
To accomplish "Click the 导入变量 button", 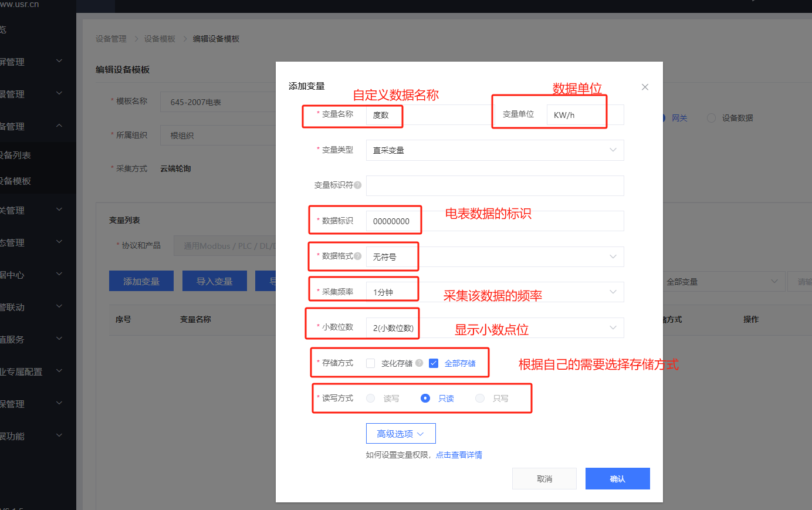I will pyautogui.click(x=214, y=281).
